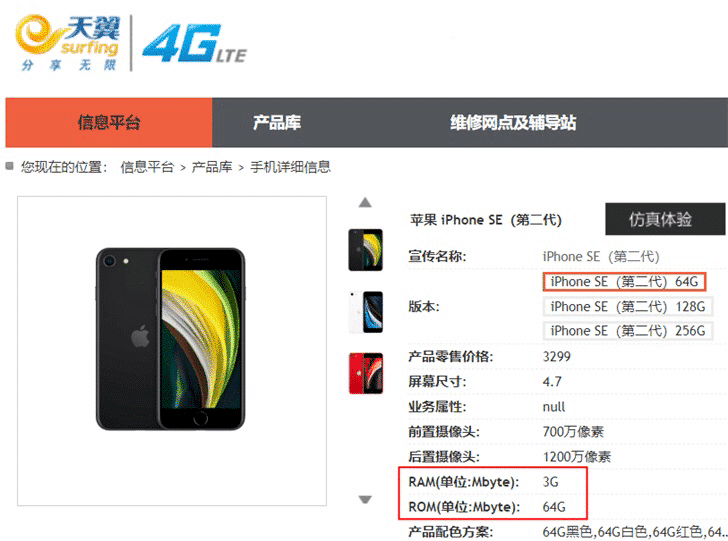
Task: Click the 信息平台 breadcrumb link
Action: click(x=147, y=167)
